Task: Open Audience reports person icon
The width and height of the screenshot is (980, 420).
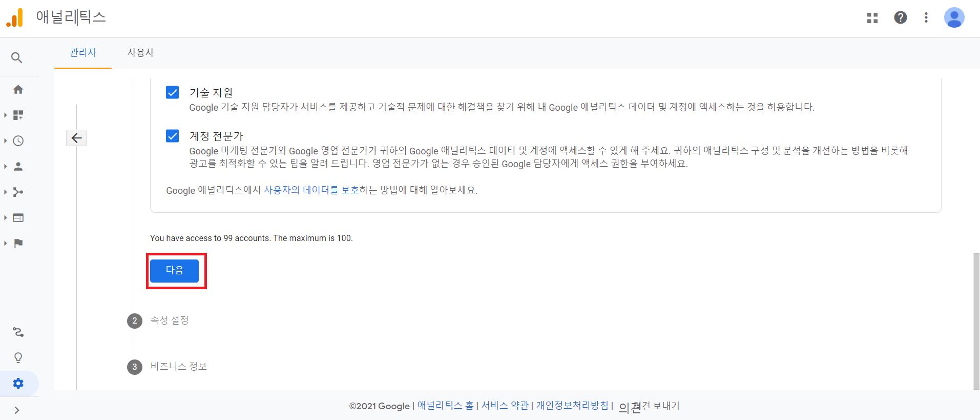Action: click(18, 167)
